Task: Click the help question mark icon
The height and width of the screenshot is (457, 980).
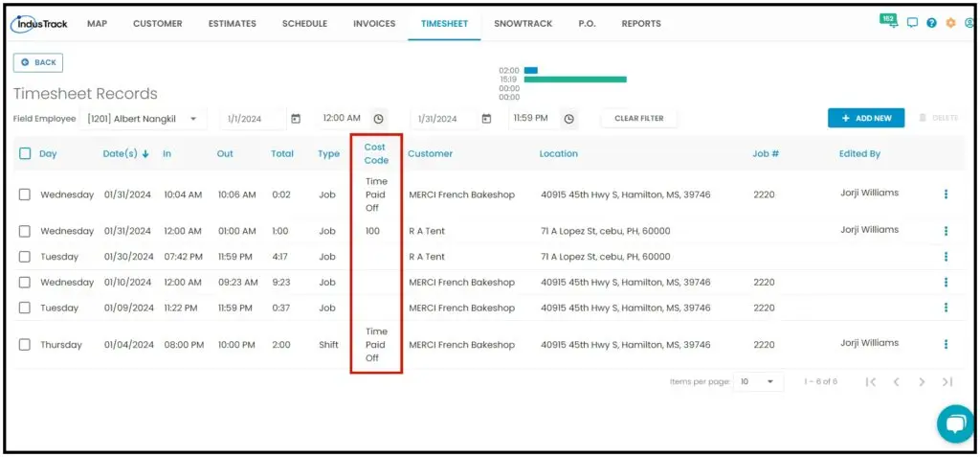Action: coord(932,23)
